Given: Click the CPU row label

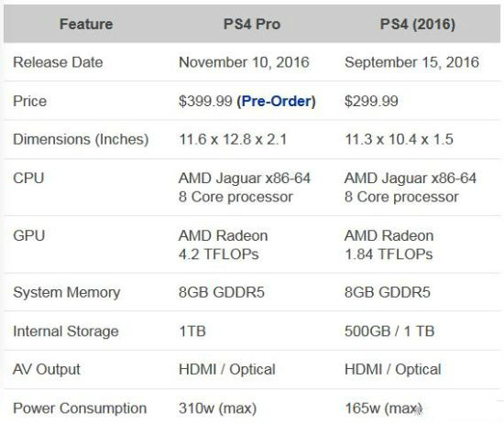Looking at the screenshot, I should tap(28, 179).
